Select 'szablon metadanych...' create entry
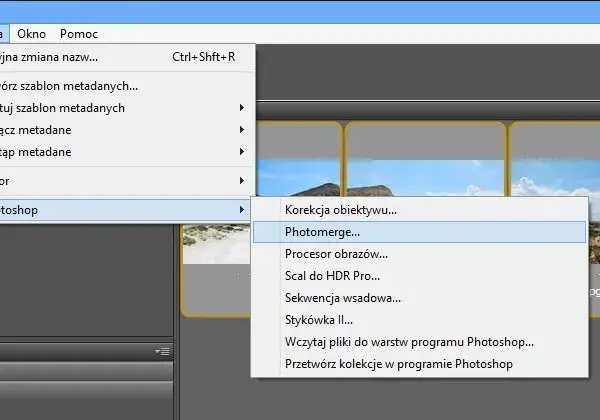This screenshot has height=420, width=600. (126, 86)
